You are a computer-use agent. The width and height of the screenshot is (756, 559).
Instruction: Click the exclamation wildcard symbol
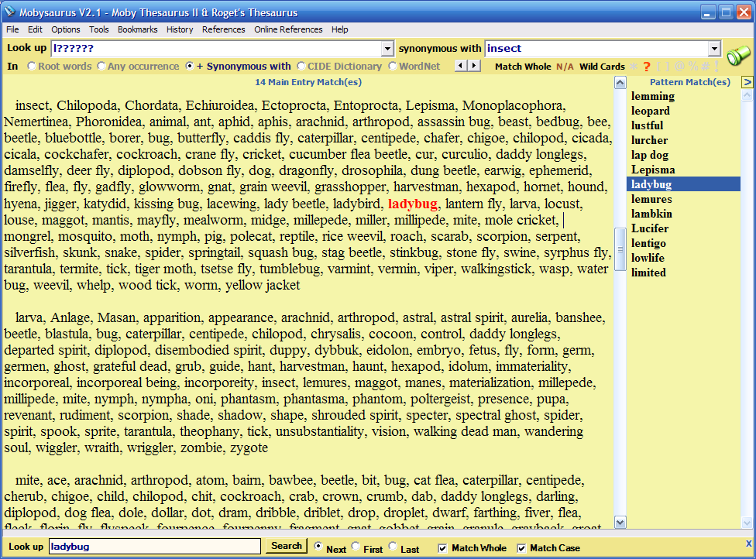point(716,67)
